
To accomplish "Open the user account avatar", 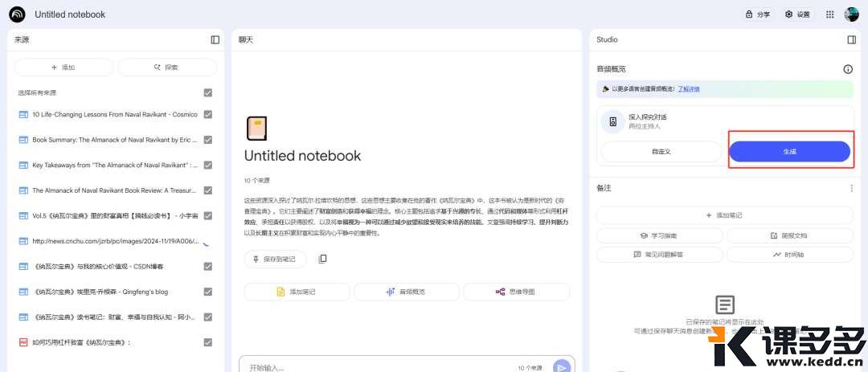I will point(851,14).
